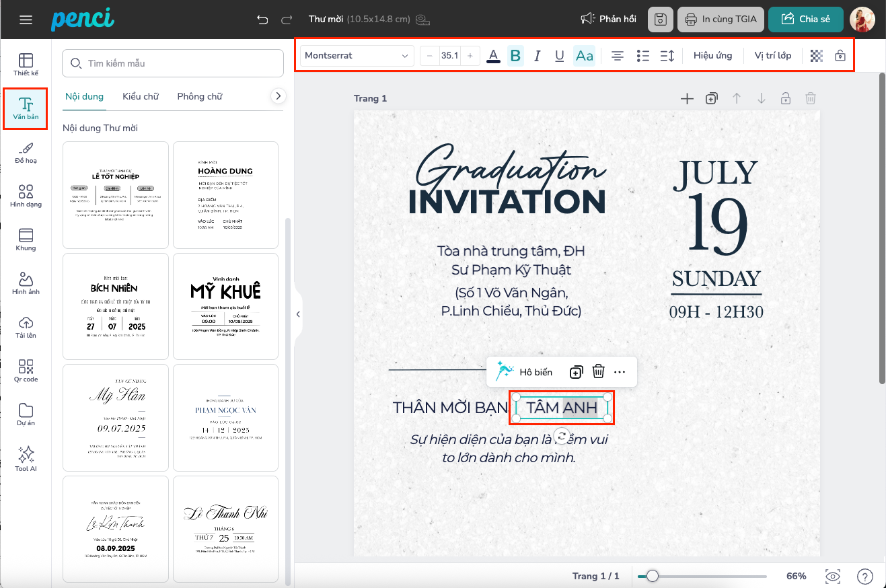The image size is (886, 588).
Task: Toggle the preview eye icon
Action: [833, 577]
